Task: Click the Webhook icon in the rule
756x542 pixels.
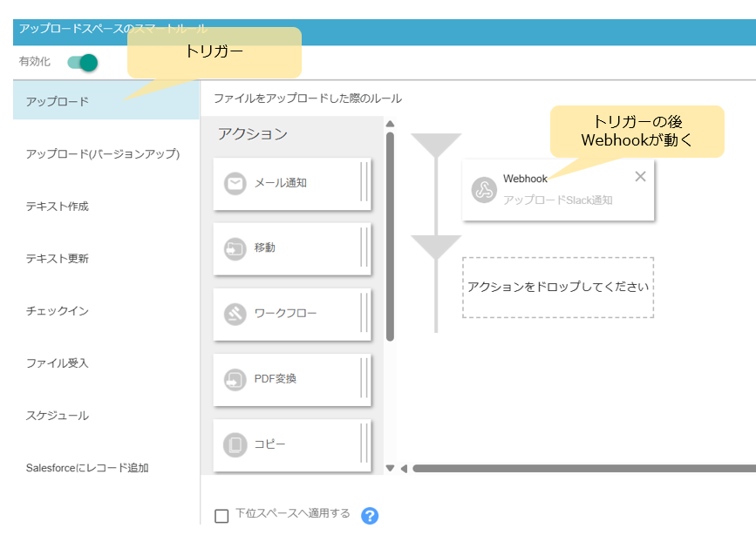Action: pyautogui.click(x=484, y=190)
